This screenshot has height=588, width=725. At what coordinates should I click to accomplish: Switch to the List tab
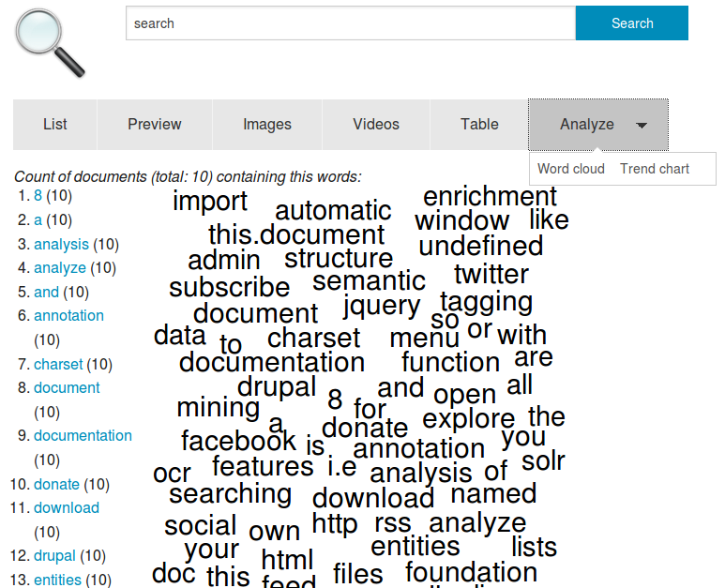pyautogui.click(x=55, y=125)
